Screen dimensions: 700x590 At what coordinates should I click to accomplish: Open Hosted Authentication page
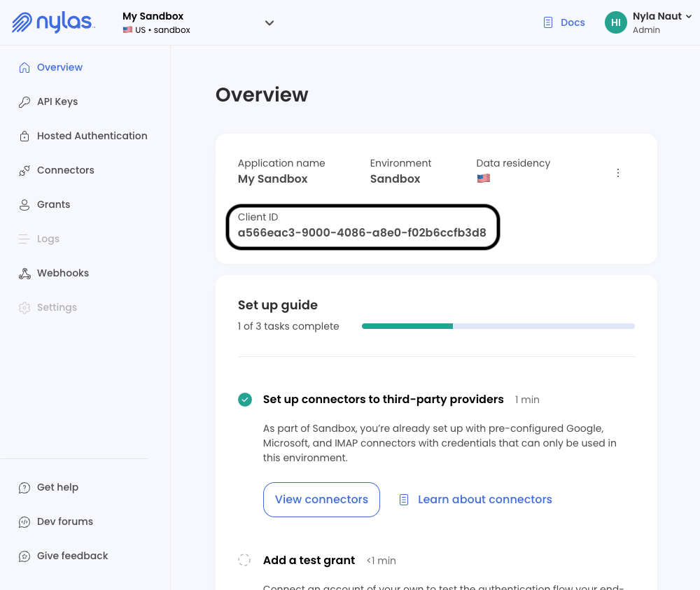[x=92, y=136]
